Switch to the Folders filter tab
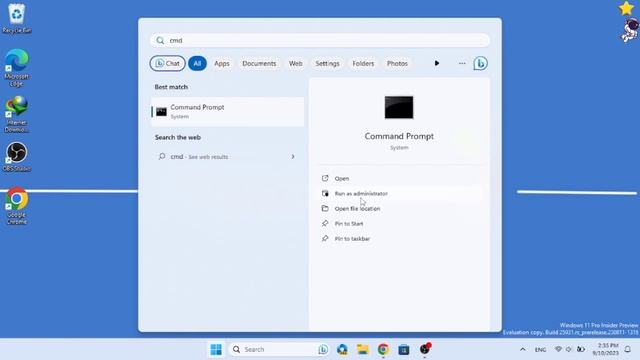This screenshot has width=640, height=360. click(363, 64)
